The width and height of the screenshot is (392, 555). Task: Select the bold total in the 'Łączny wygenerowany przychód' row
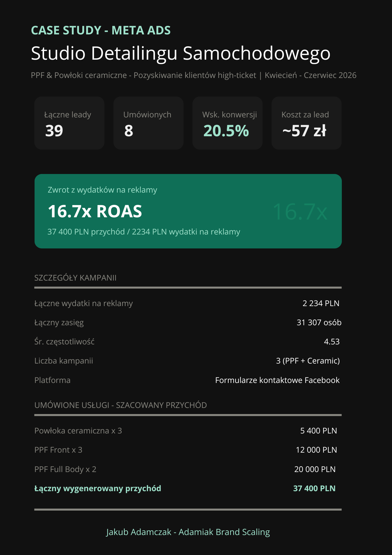(x=314, y=488)
